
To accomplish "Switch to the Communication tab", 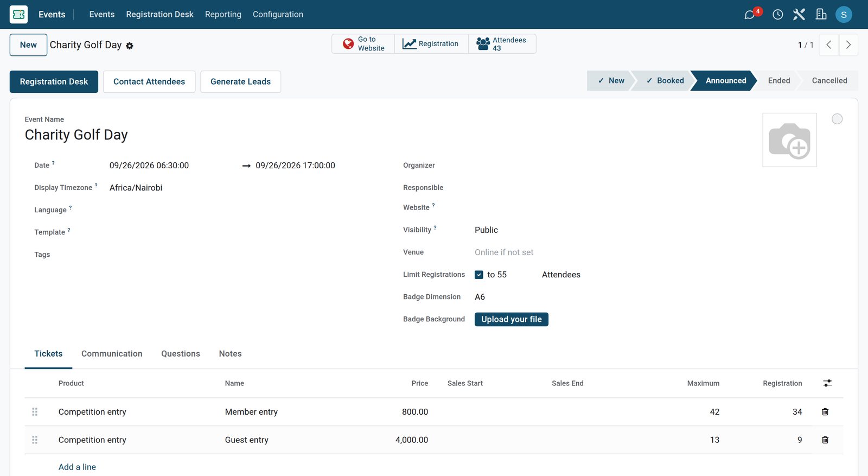I will (x=112, y=354).
